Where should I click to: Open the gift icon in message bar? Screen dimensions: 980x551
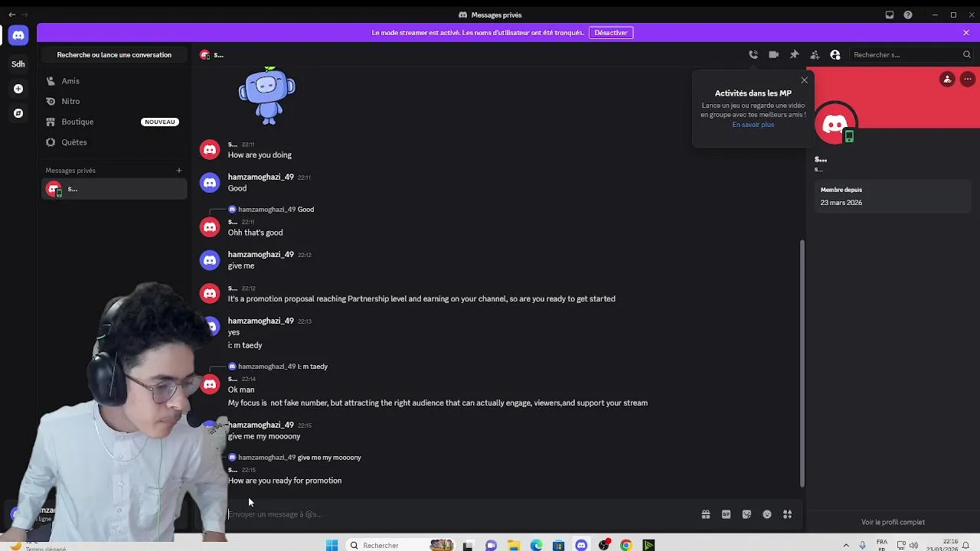(705, 514)
